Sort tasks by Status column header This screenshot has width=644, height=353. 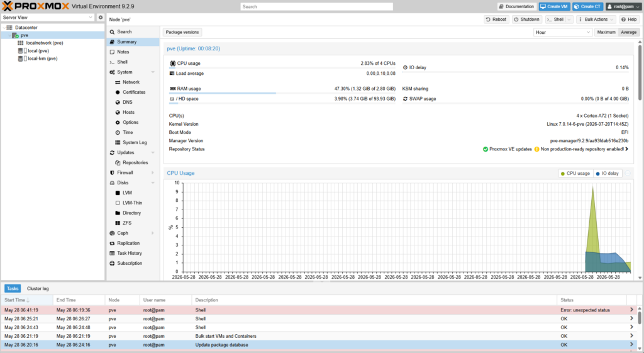click(592, 300)
